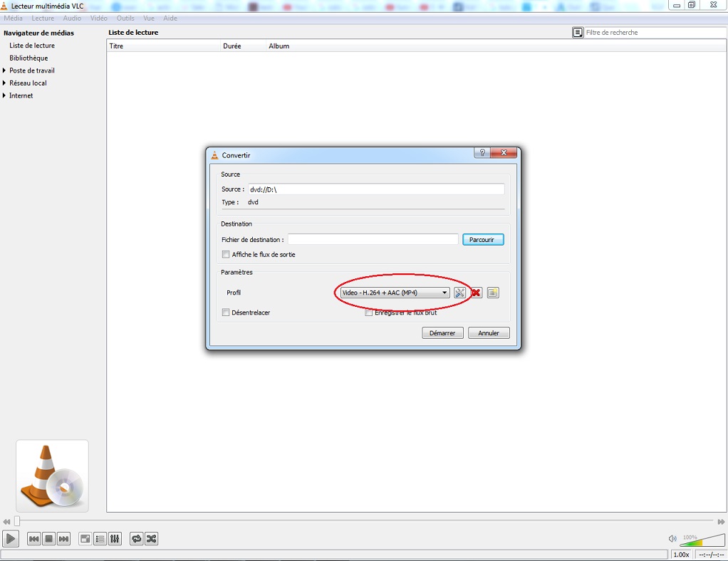Check the Enregistrer le flux brut checkbox

click(369, 313)
